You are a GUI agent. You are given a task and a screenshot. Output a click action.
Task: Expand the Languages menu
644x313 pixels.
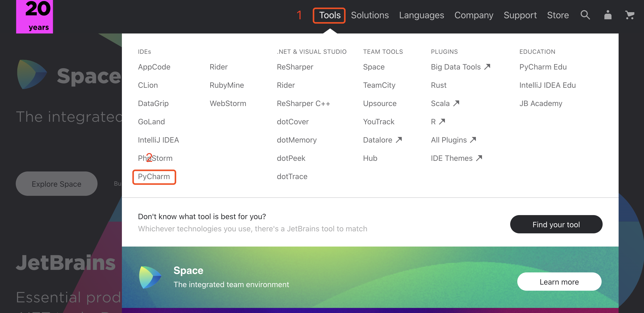pos(421,15)
